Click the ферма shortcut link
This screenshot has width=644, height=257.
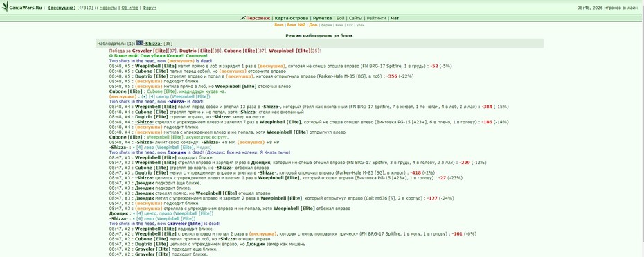327,25
